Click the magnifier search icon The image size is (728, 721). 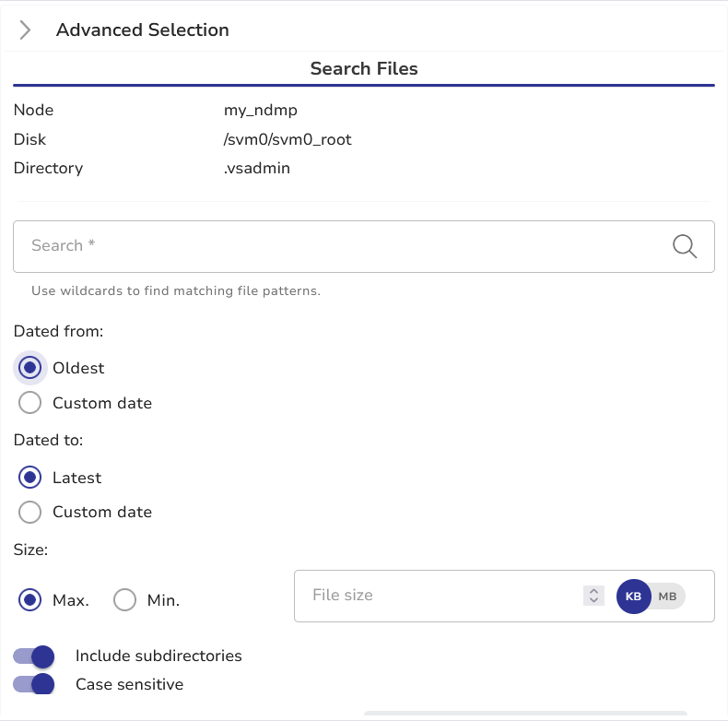coord(685,246)
